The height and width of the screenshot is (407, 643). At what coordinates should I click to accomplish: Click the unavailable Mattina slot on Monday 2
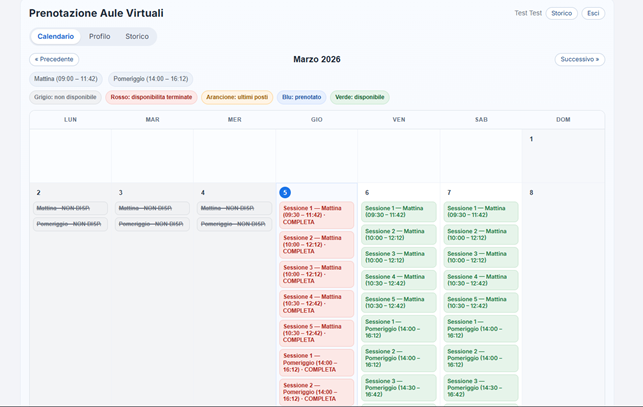tap(69, 208)
